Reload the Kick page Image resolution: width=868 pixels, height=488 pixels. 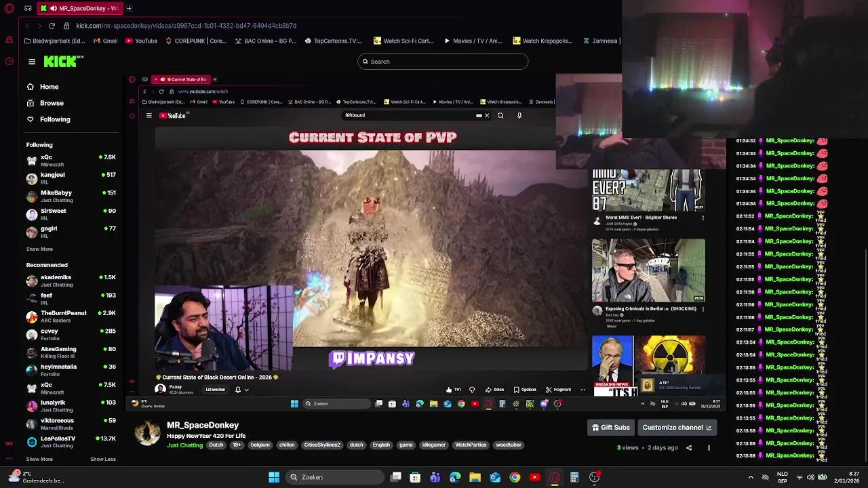52,26
